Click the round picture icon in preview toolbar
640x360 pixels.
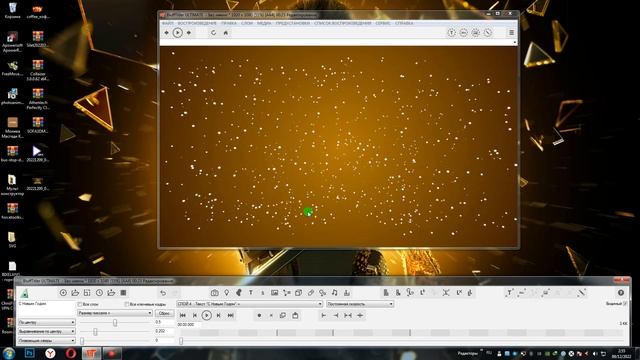click(476, 33)
